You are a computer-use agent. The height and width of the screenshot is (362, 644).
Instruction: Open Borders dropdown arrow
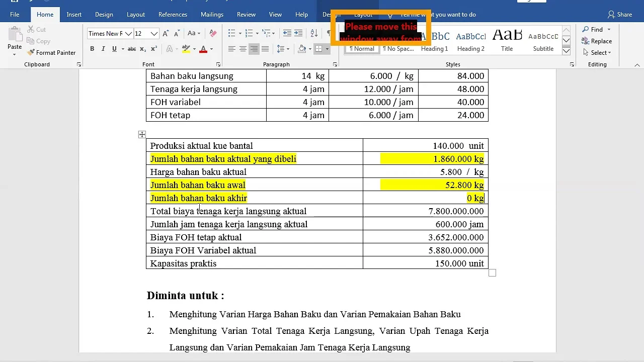[x=327, y=49]
